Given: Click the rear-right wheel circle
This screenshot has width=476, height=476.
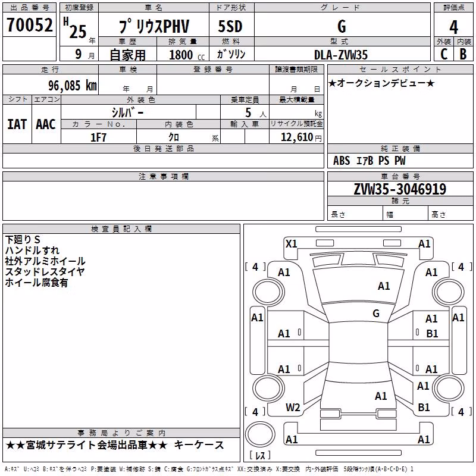Looking at the screenshot, I should point(449,388).
